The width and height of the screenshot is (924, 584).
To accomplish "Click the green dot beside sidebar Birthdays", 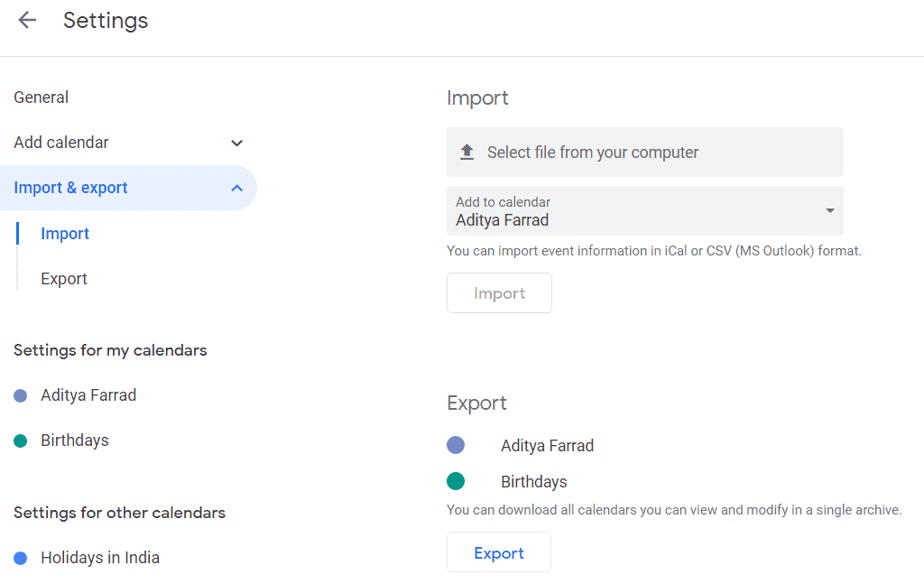I will point(21,440).
